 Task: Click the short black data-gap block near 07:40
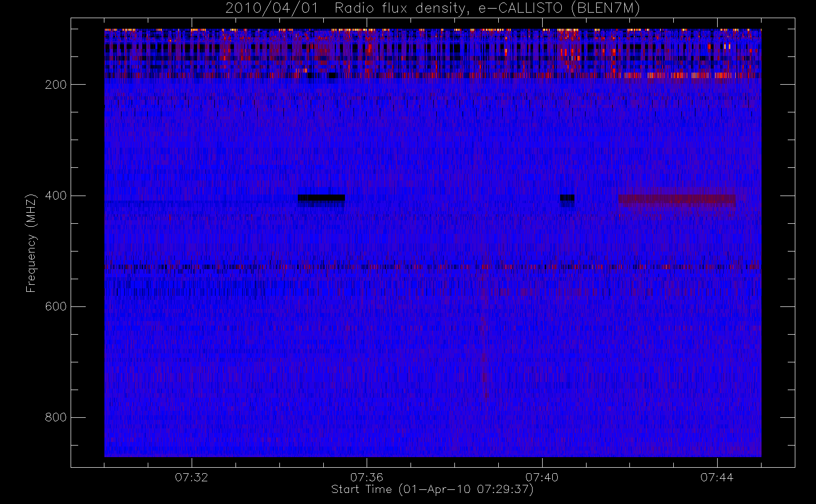pyautogui.click(x=567, y=198)
